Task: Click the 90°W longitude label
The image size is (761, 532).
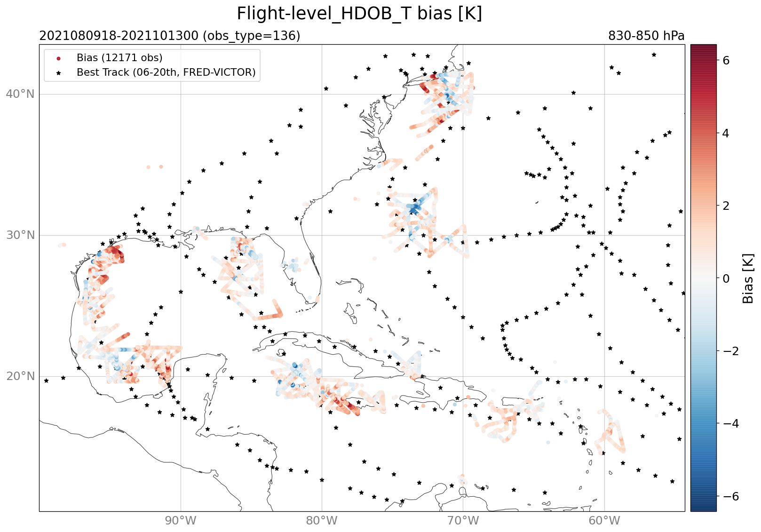Action: click(181, 521)
